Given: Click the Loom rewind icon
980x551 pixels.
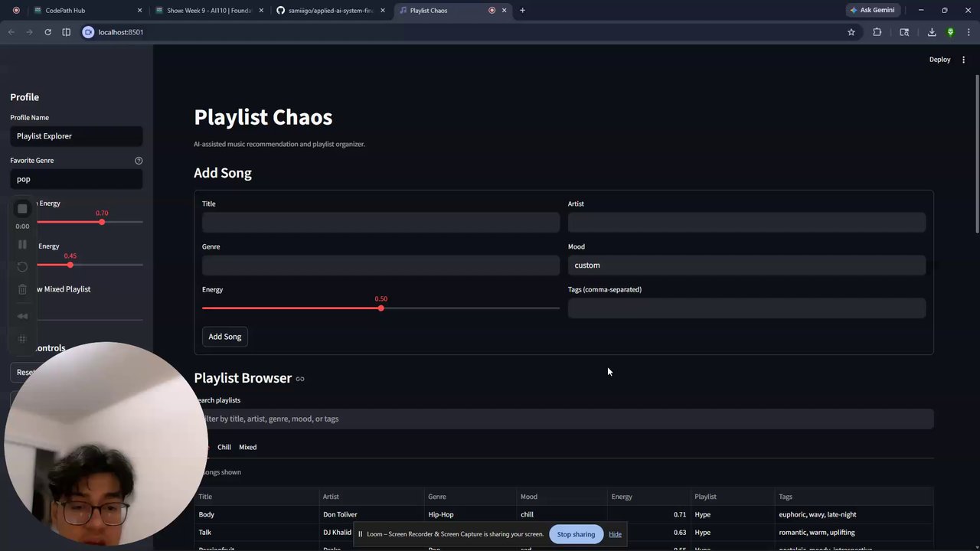Looking at the screenshot, I should pyautogui.click(x=22, y=316).
